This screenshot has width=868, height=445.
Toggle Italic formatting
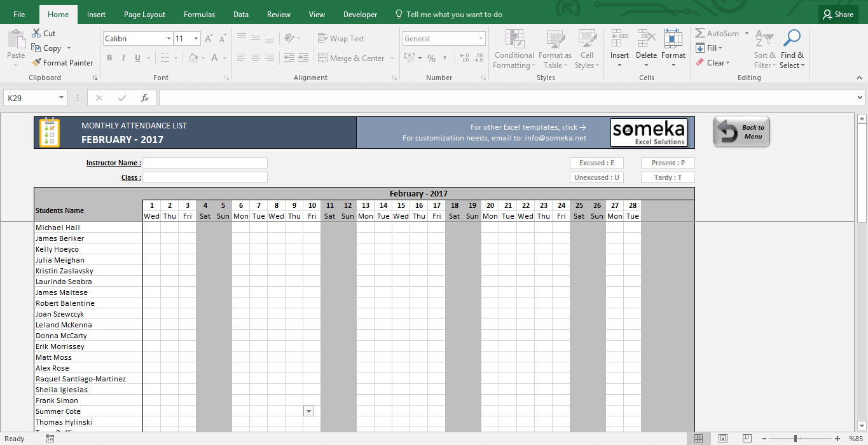coord(123,58)
